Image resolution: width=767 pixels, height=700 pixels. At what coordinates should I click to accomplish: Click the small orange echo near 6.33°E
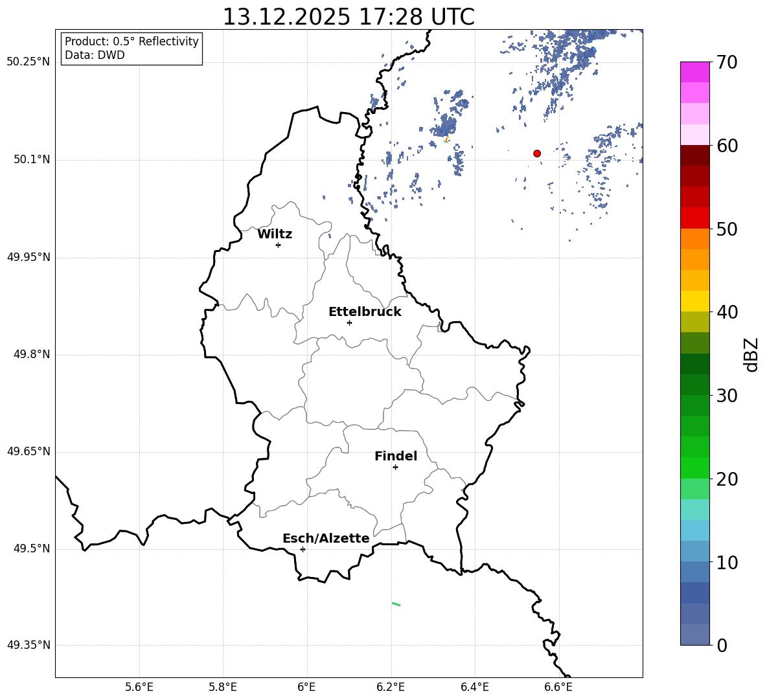tap(446, 141)
